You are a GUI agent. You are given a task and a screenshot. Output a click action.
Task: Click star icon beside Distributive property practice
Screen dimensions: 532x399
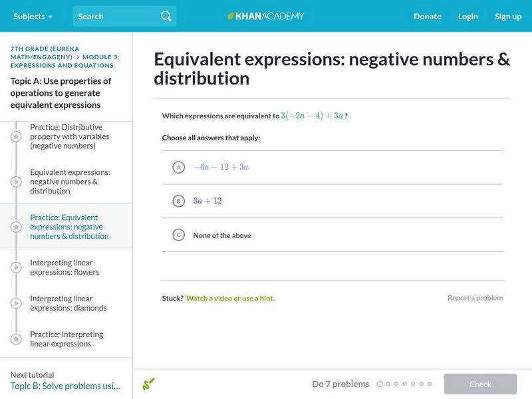16,136
